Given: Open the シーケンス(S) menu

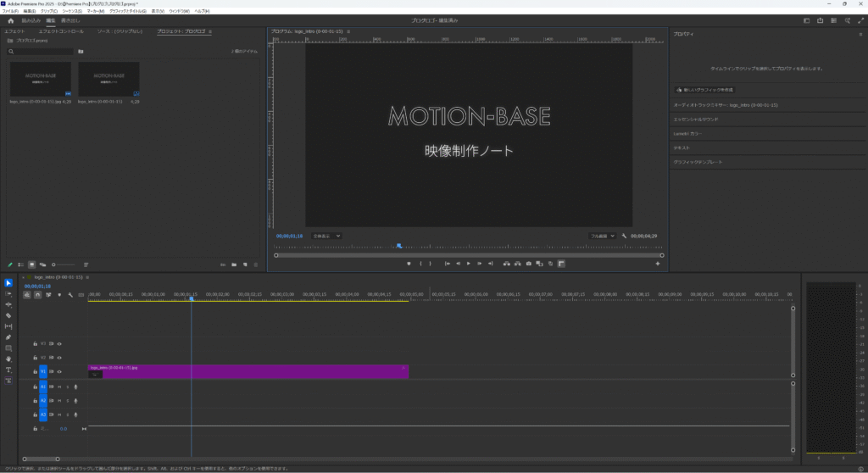Looking at the screenshot, I should [x=72, y=11].
